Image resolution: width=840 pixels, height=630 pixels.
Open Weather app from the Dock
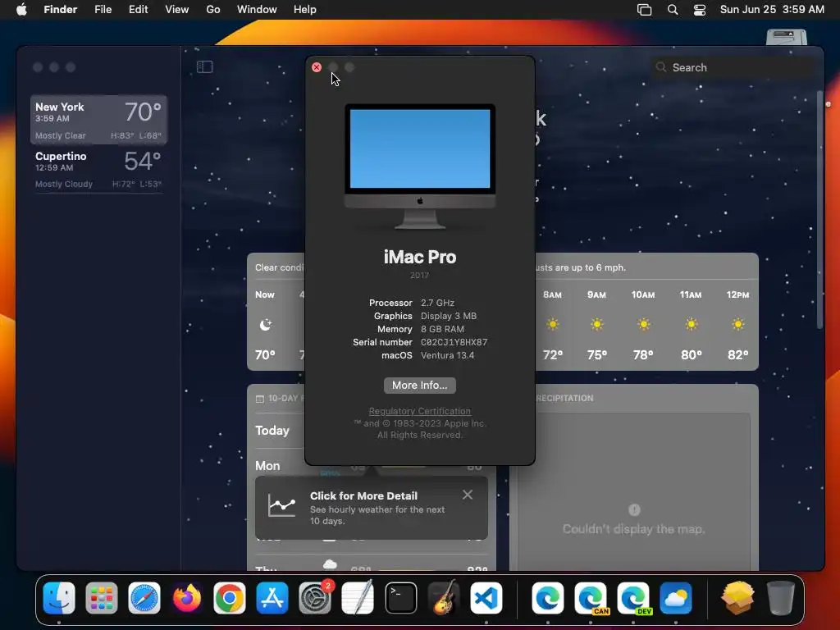(676, 598)
